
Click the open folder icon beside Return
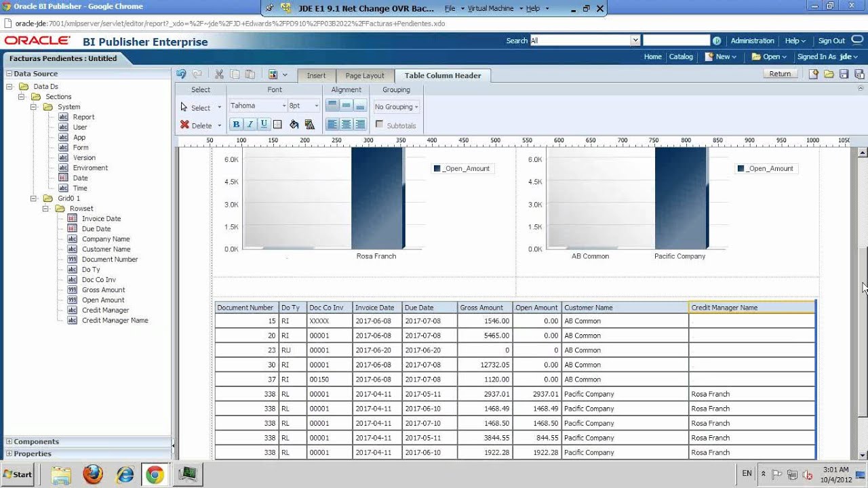(829, 74)
